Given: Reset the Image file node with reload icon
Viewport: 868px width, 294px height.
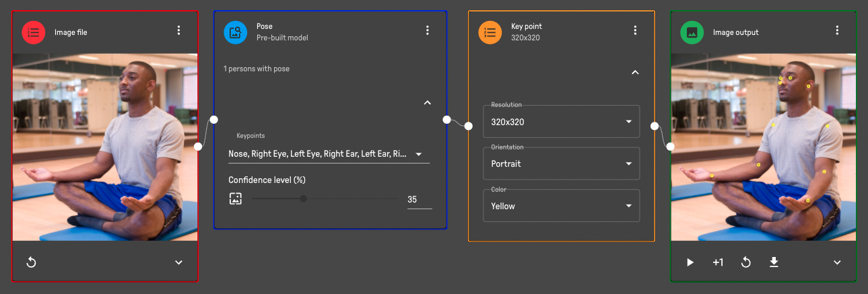Looking at the screenshot, I should pos(31,262).
